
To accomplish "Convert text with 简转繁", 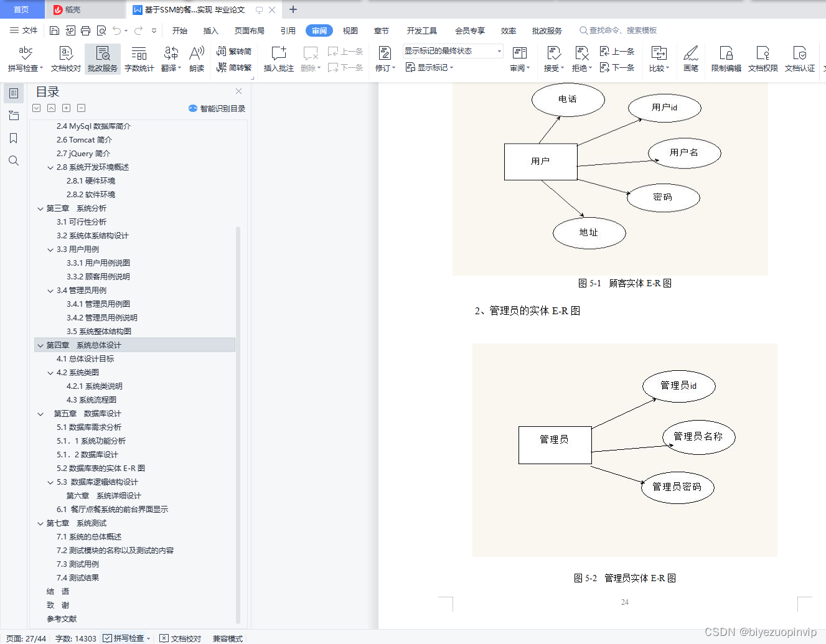I will click(x=234, y=67).
